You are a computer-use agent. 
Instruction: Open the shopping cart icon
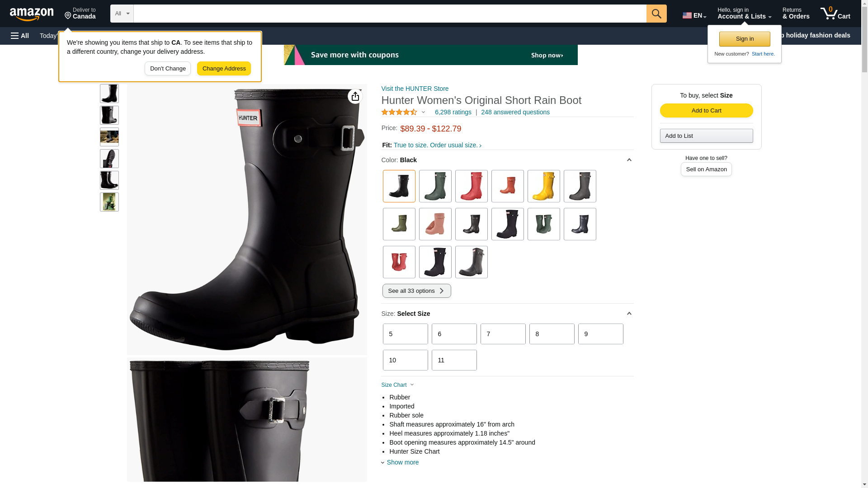pyautogui.click(x=835, y=13)
